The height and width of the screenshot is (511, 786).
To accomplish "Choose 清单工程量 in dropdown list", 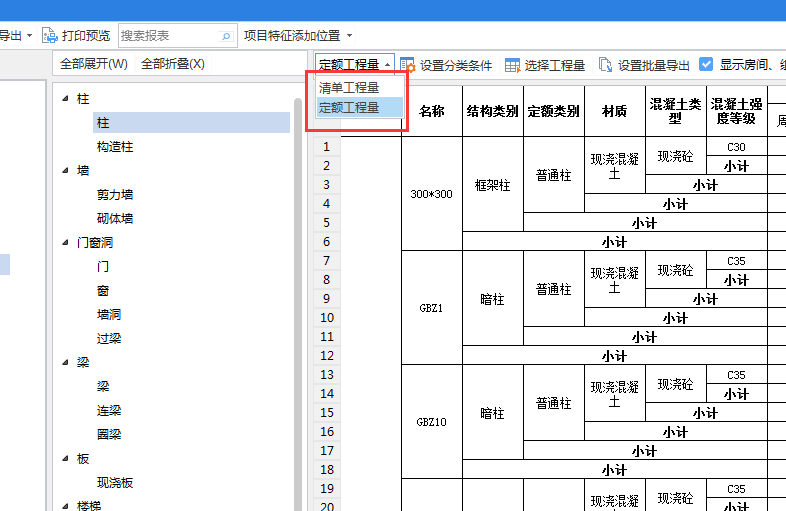I will (359, 88).
